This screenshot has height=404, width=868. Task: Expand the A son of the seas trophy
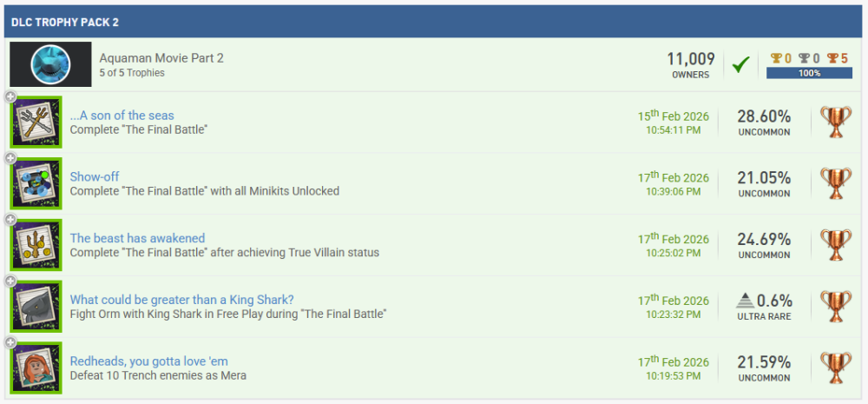pos(10,96)
